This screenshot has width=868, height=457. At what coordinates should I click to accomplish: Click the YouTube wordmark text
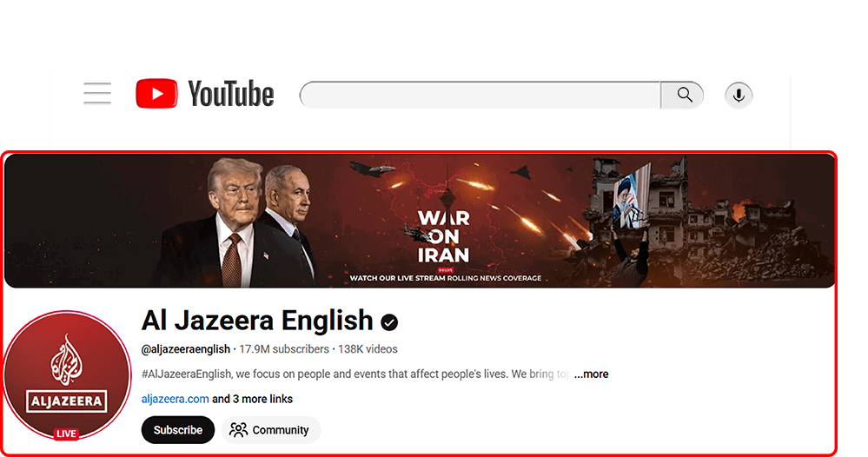click(x=231, y=94)
